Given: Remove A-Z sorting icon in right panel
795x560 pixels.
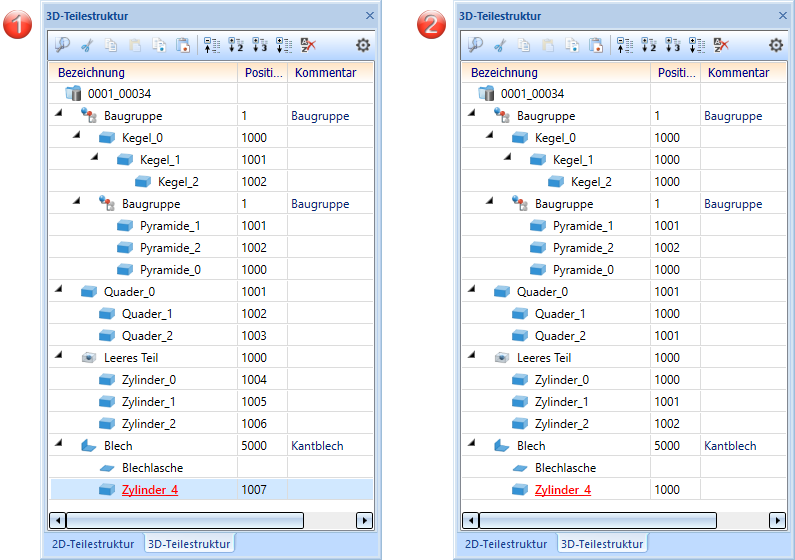Looking at the screenshot, I should (x=721, y=45).
